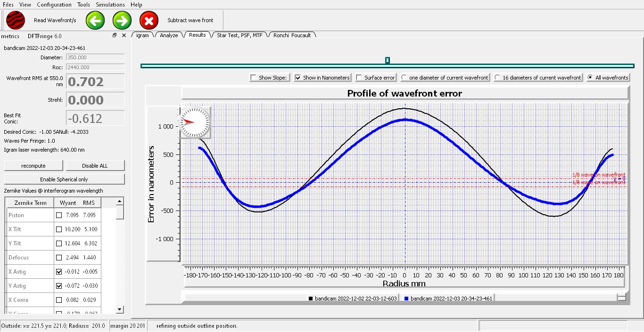Switch to the Ronchi Foucault tab

[x=292, y=35]
